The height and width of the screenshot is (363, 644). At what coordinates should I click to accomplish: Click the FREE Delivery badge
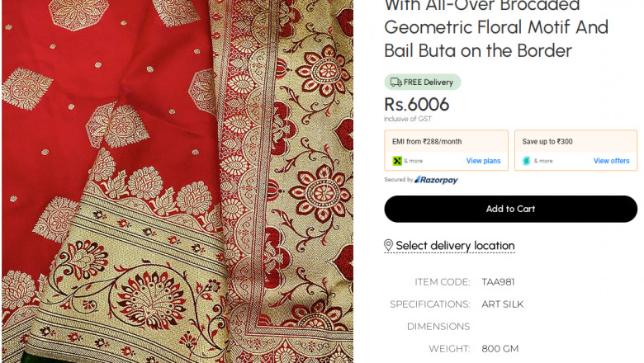[x=423, y=82]
